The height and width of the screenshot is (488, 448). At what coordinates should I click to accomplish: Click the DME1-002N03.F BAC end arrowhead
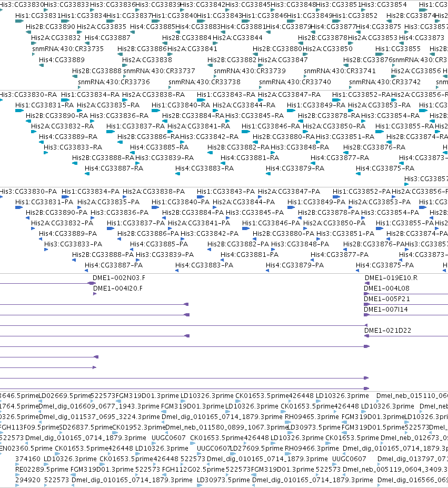click(92, 283)
